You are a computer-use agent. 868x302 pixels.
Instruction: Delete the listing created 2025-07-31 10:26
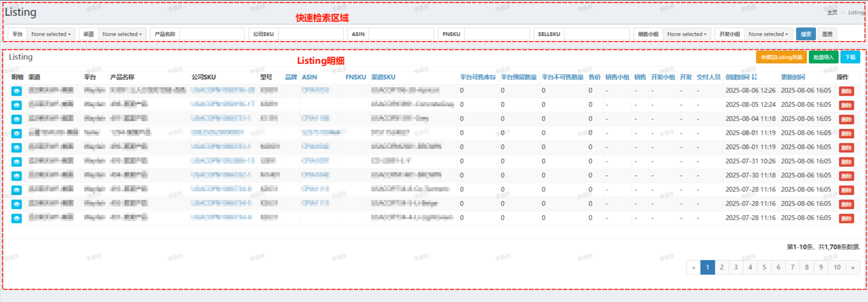(x=846, y=162)
